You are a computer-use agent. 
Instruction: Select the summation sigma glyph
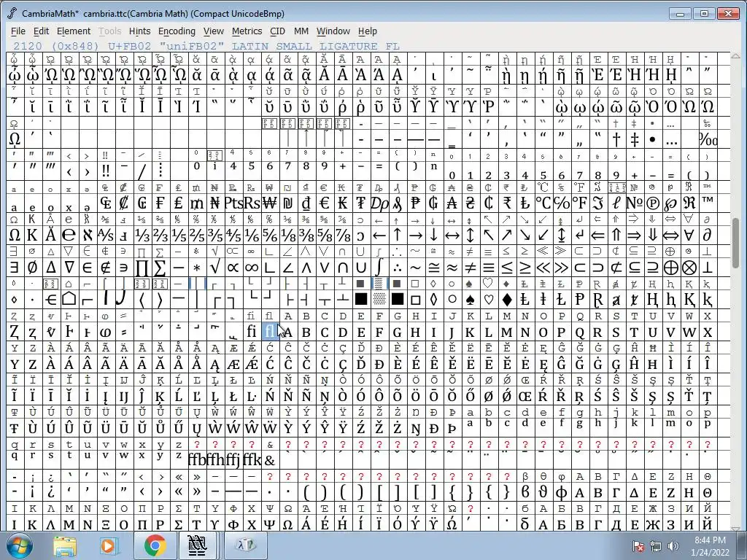(160, 267)
